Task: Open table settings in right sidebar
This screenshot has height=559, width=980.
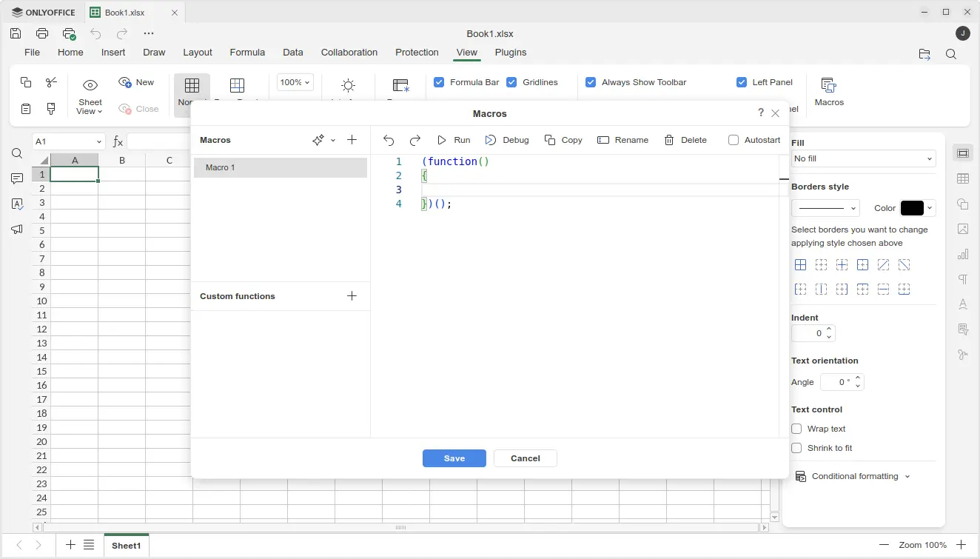Action: pyautogui.click(x=963, y=178)
